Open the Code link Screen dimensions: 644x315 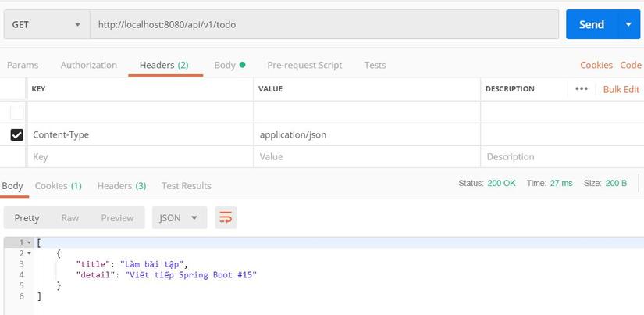(x=631, y=65)
